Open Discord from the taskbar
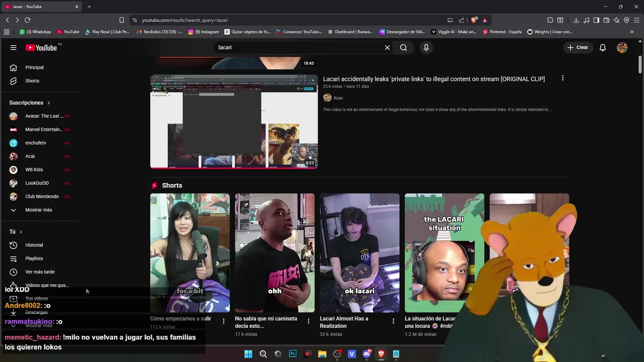The height and width of the screenshot is (362, 644). (x=367, y=354)
